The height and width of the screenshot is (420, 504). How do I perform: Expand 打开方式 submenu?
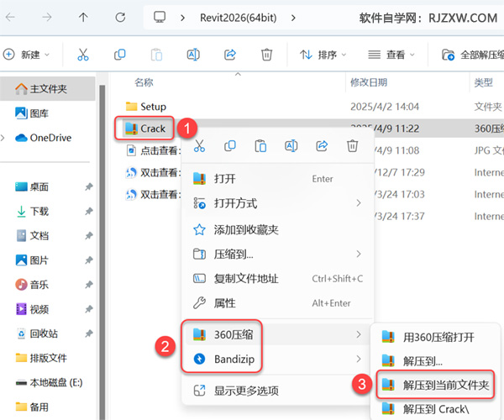click(277, 203)
